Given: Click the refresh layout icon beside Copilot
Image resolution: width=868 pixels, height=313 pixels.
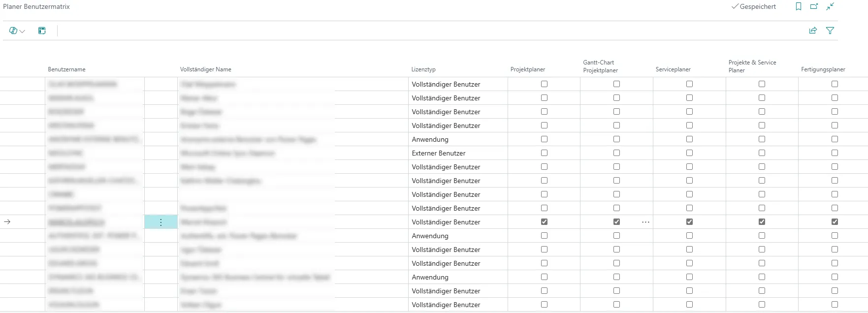Looking at the screenshot, I should [42, 31].
